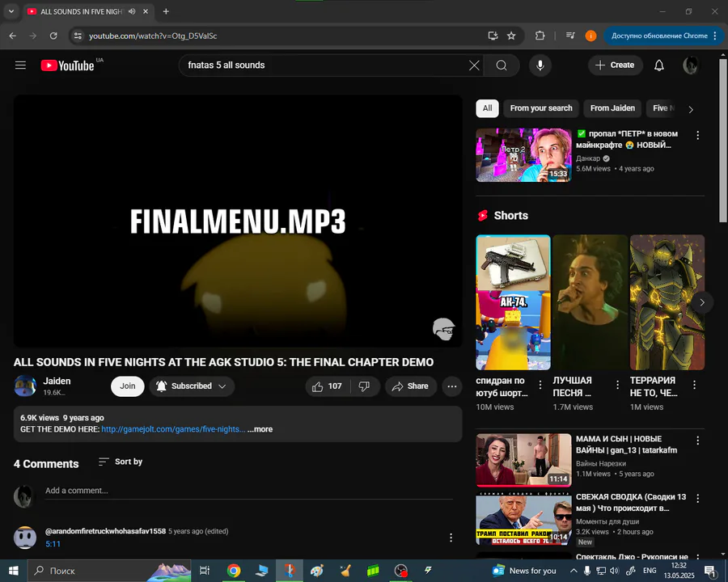Click the Join button
728x582 pixels.
point(128,386)
